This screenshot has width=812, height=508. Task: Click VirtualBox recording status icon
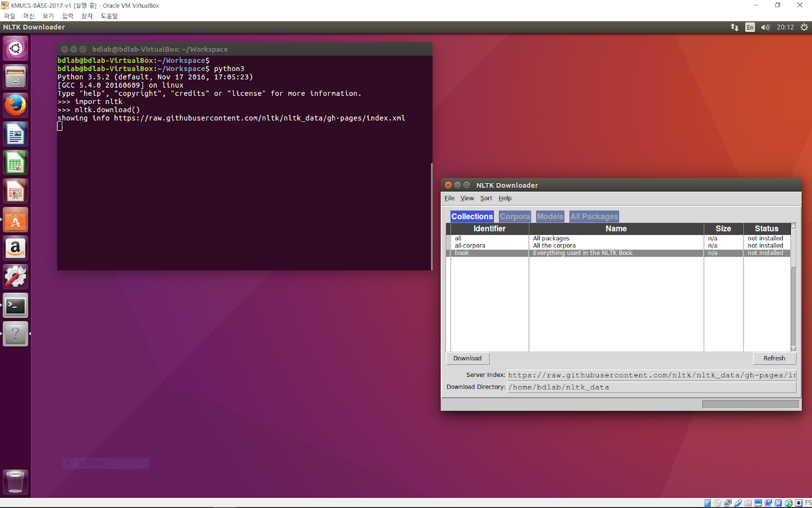[x=768, y=503]
